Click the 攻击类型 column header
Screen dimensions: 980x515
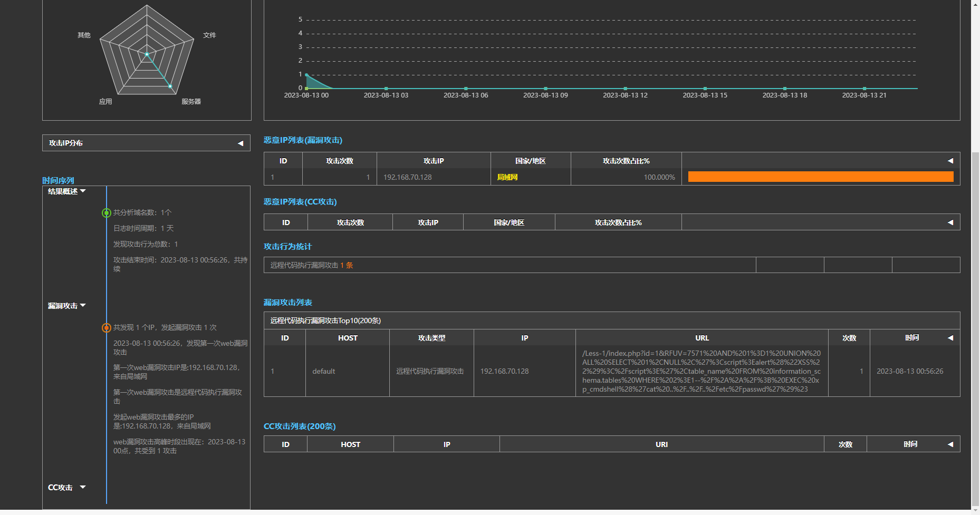point(431,338)
